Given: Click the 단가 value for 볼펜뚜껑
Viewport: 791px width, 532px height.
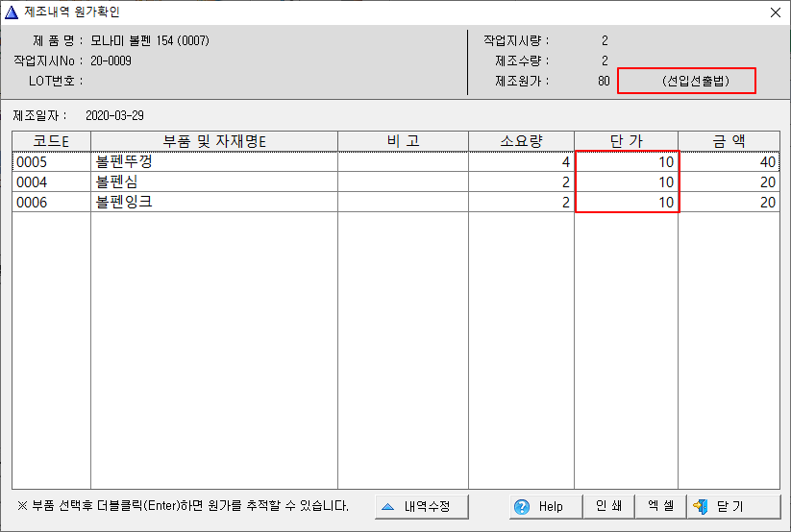Looking at the screenshot, I should tap(666, 162).
